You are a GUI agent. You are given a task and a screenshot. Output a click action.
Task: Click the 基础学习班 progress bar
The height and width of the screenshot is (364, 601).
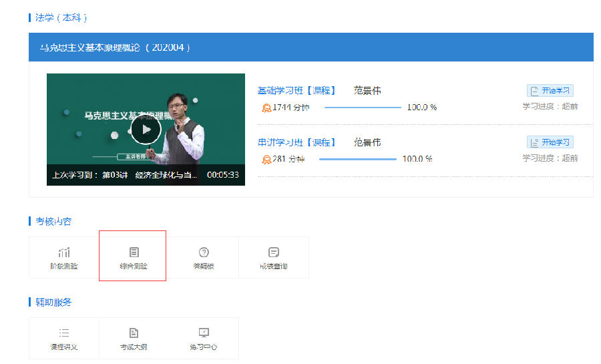pos(363,108)
